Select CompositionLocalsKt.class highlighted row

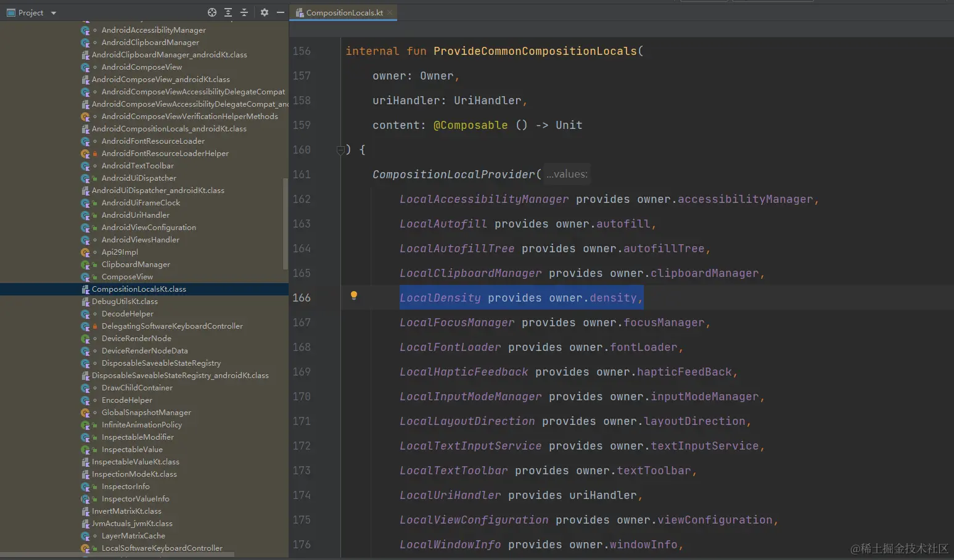(144, 289)
